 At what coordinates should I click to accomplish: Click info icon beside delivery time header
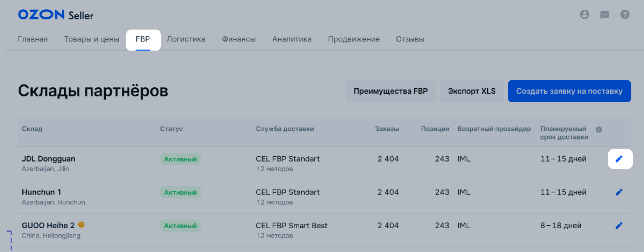pyautogui.click(x=599, y=129)
